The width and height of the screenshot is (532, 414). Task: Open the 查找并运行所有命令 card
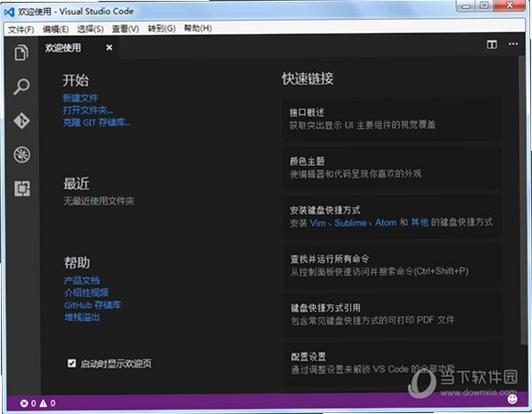392,265
